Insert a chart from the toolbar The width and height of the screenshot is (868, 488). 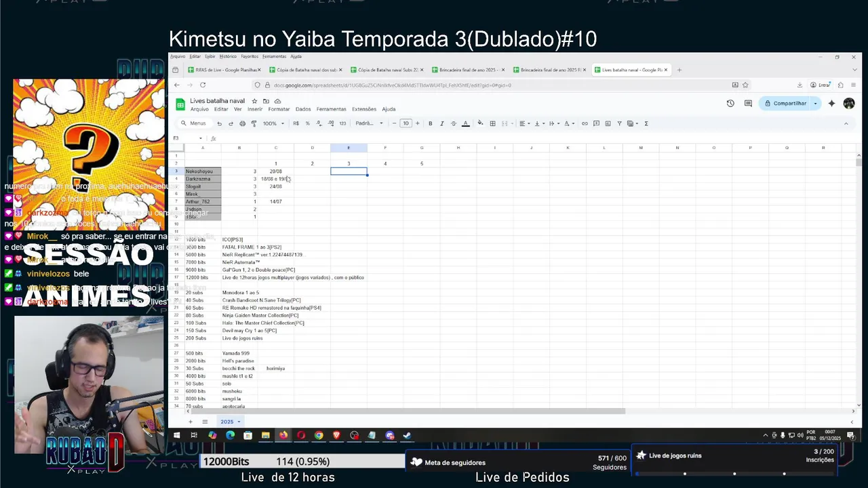coord(608,123)
